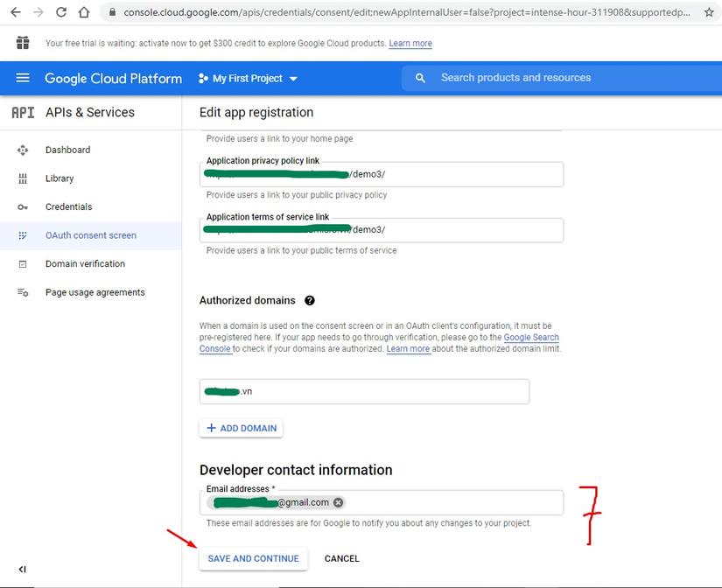
Task: Click the OAuth consent screen icon
Action: click(23, 235)
